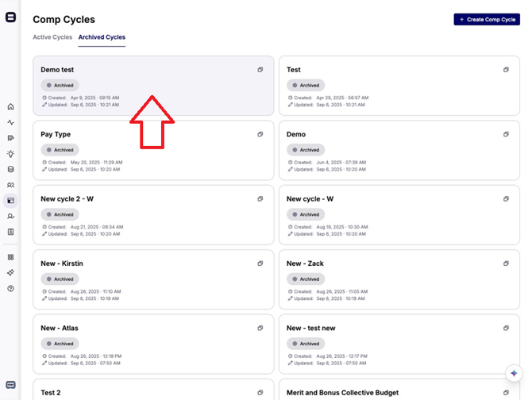The height and width of the screenshot is (400, 532).
Task: Open the New cycle 2 - W card
Action: pyautogui.click(x=152, y=215)
